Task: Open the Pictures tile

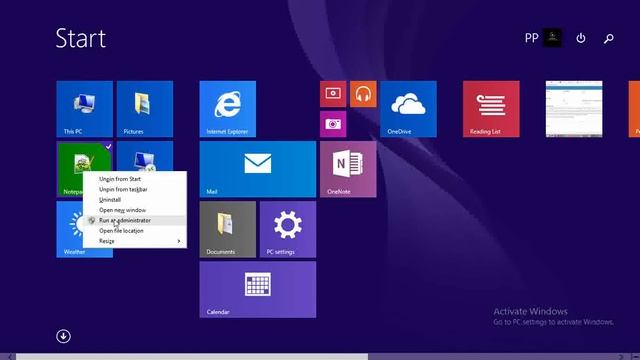Action: coord(145,109)
